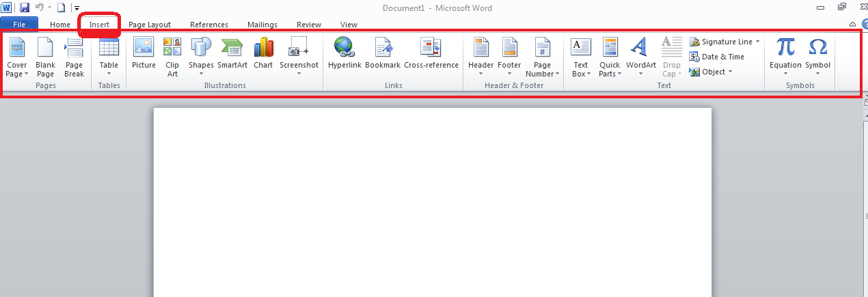
Task: Open the Table insert menu
Action: [109, 57]
